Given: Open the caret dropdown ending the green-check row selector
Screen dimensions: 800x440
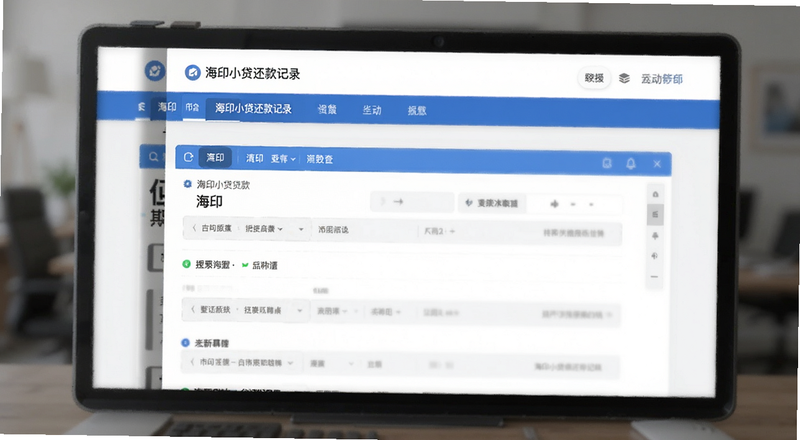Looking at the screenshot, I should coord(299,310).
